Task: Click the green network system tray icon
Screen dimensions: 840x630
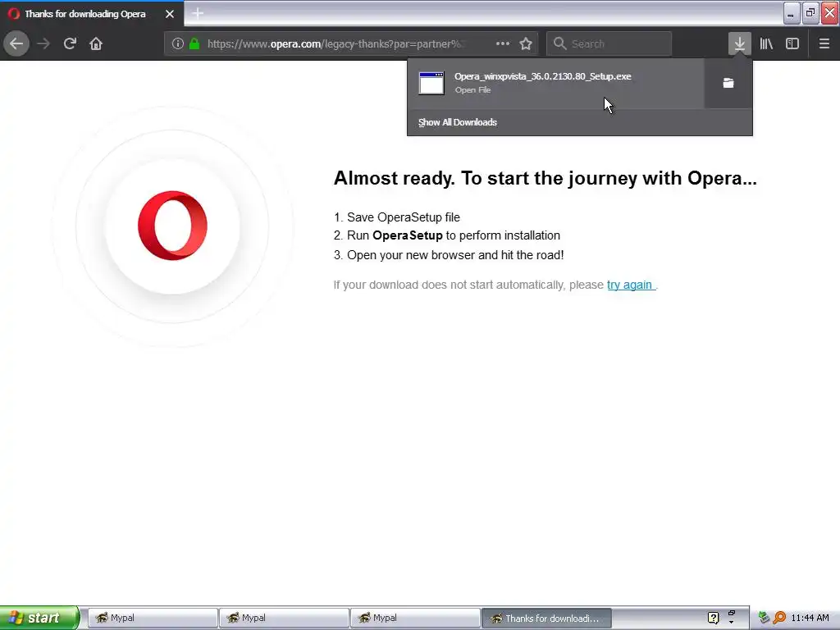Action: (765, 618)
